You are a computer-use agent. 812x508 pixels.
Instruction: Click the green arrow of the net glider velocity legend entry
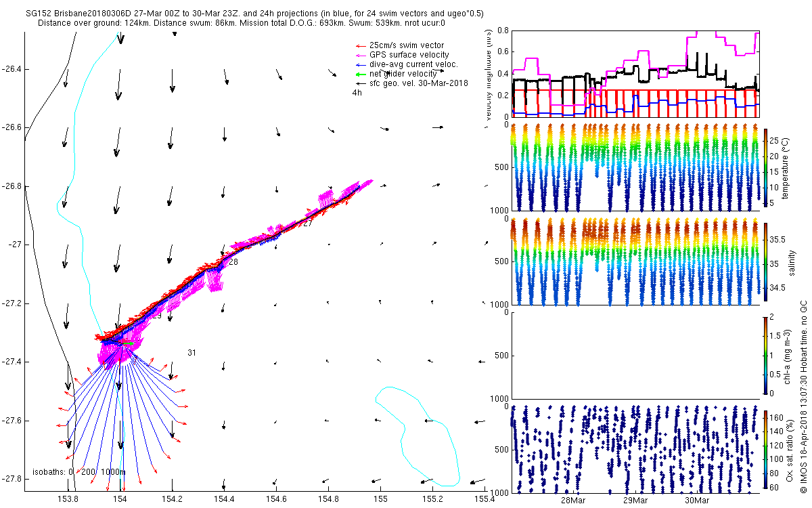[361, 74]
